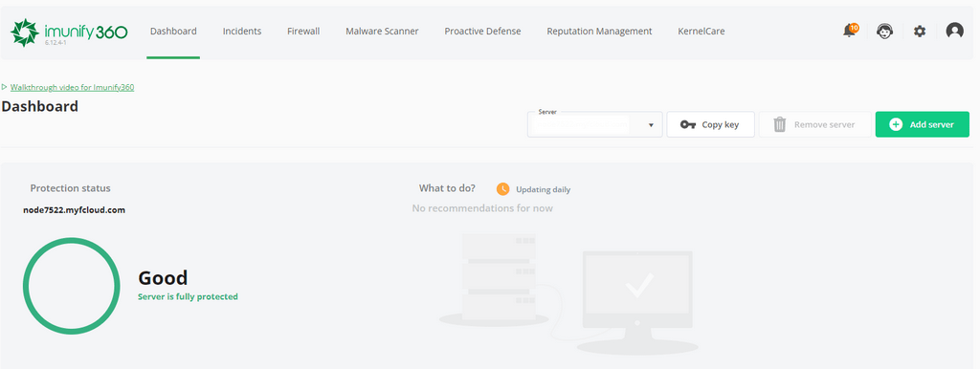Click the version number 6.12.4-1
This screenshot has width=980, height=369.
[x=56, y=44]
